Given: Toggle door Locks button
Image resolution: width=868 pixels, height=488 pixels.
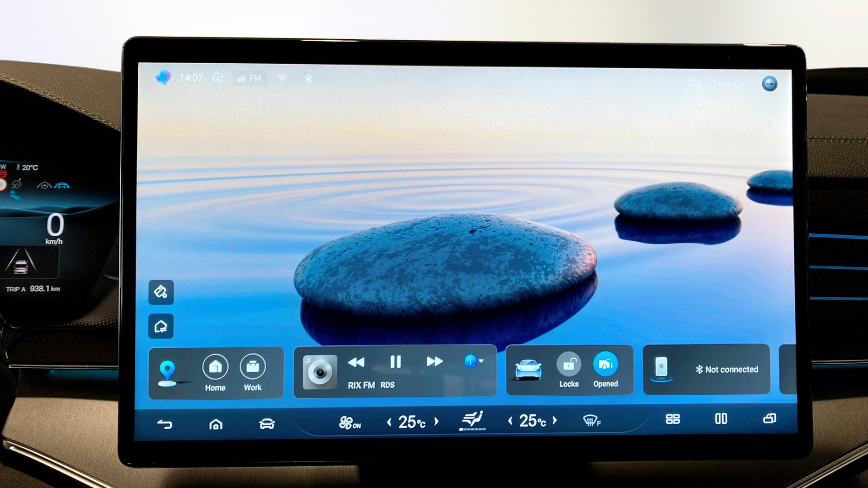Looking at the screenshot, I should point(569,365).
